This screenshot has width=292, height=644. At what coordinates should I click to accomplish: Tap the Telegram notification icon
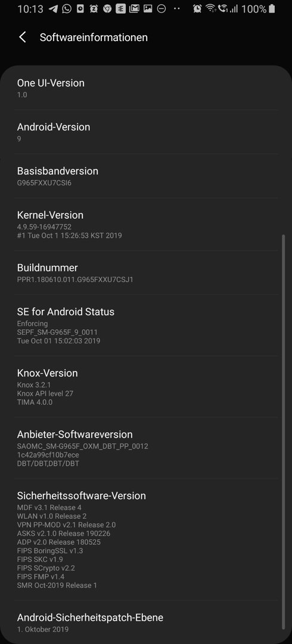coord(53,8)
